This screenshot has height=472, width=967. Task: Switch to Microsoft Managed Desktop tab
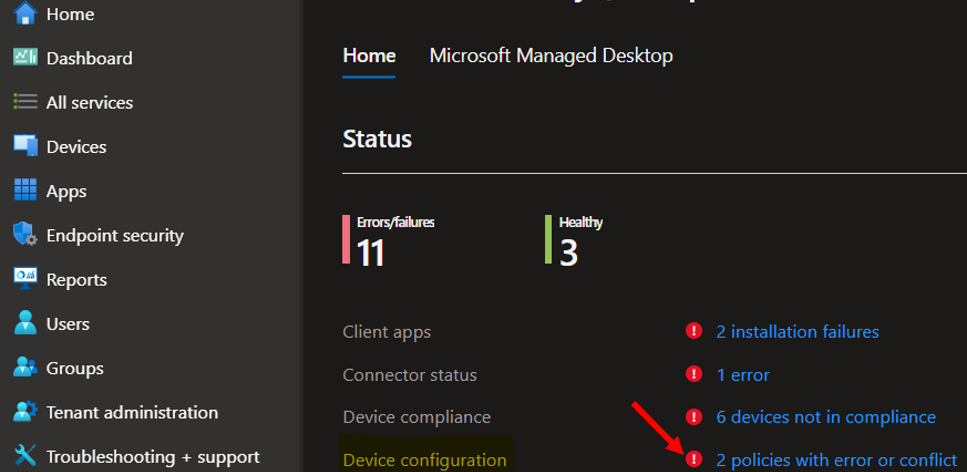[x=551, y=56]
